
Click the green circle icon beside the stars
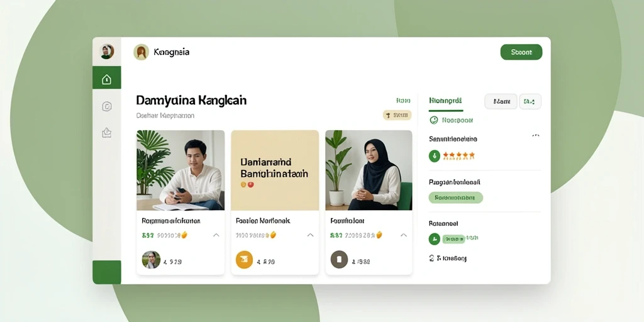(435, 156)
